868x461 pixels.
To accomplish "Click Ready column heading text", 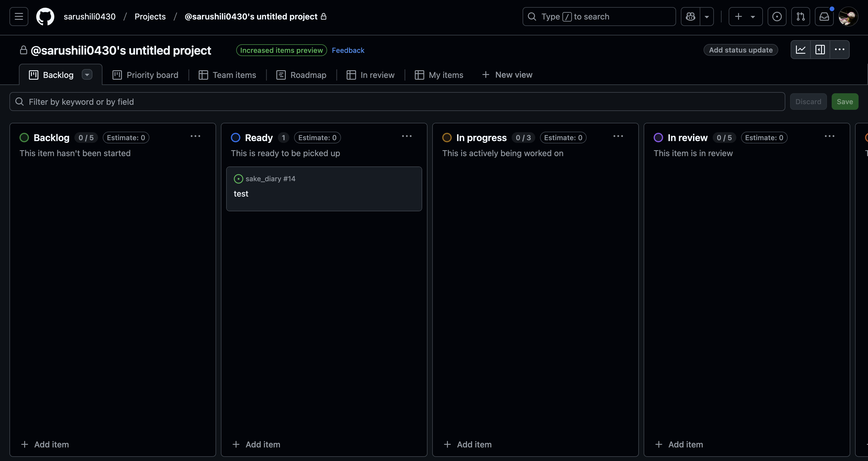I will pos(259,138).
